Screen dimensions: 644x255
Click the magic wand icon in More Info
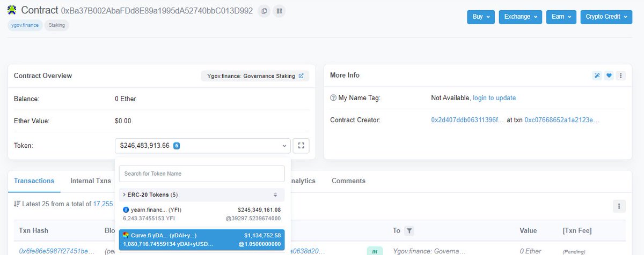(x=597, y=76)
